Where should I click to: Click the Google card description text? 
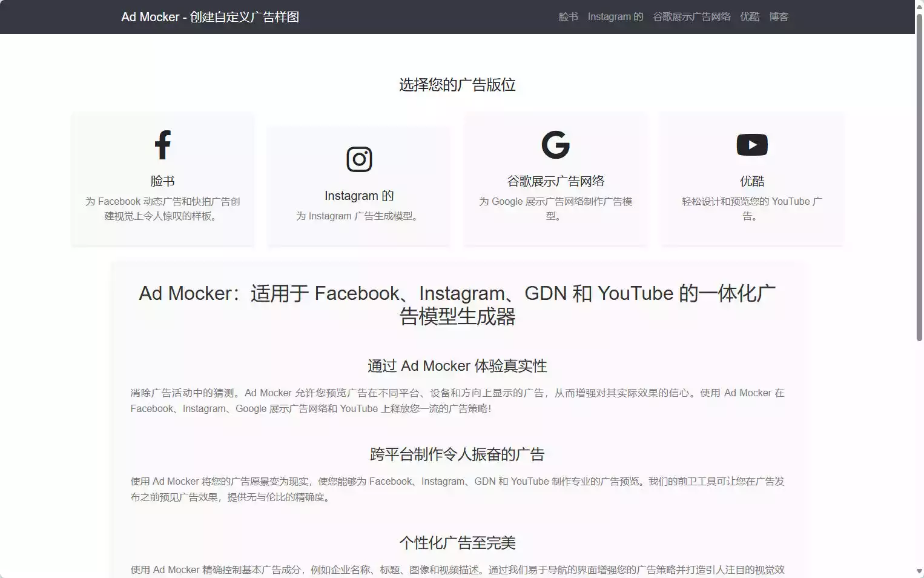tap(555, 208)
